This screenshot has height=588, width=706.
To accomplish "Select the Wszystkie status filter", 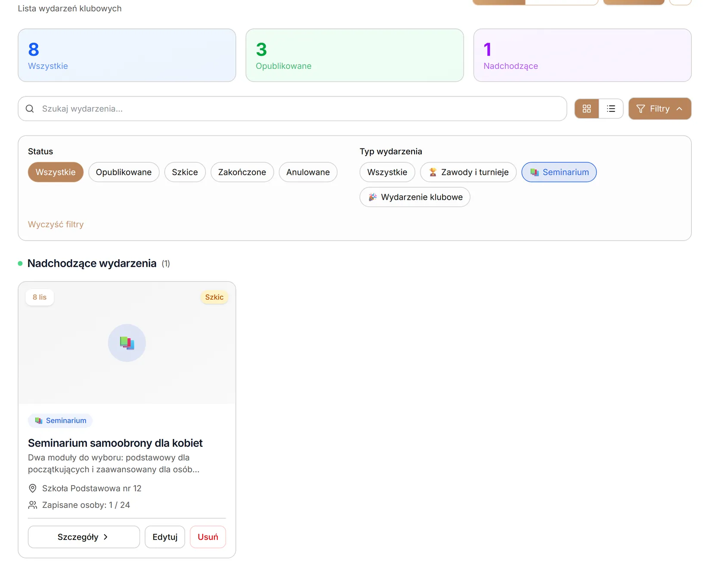I will (56, 172).
